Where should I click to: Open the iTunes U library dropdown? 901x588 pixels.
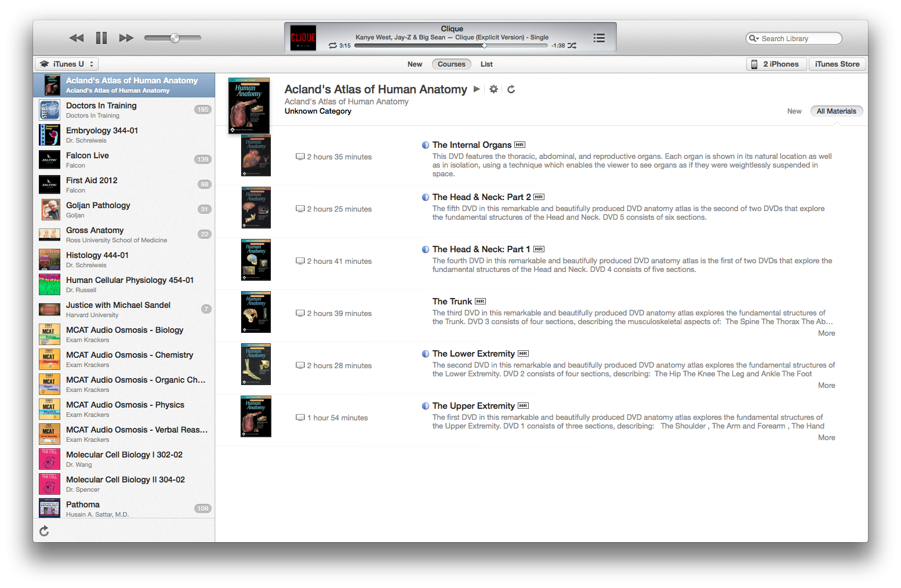point(66,64)
